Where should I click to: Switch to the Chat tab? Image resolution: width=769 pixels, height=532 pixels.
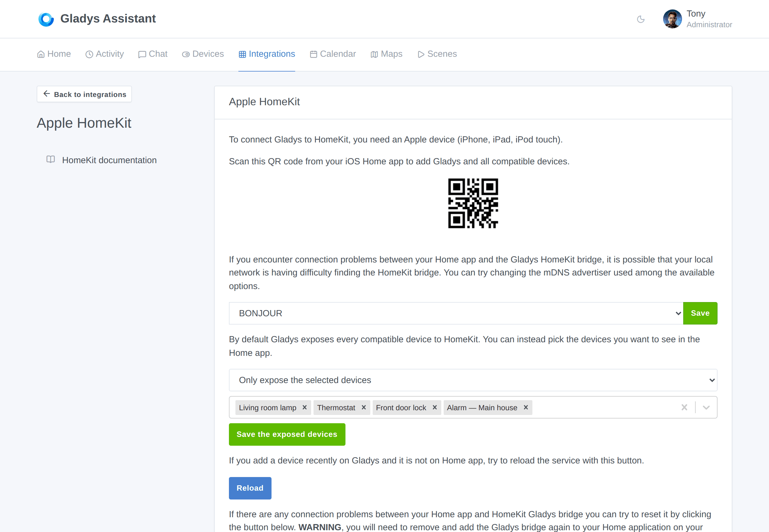[153, 54]
